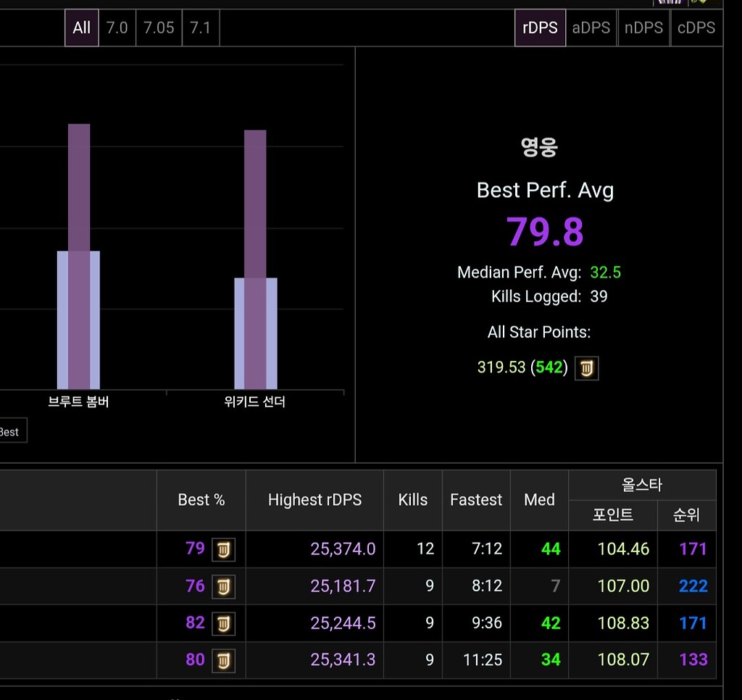742x700 pixels.
Task: Click the grey median value 7
Action: point(556,586)
